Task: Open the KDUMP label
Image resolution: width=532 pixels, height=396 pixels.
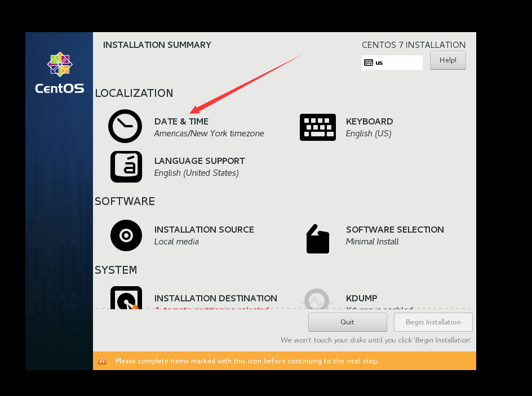Action: [x=361, y=299]
